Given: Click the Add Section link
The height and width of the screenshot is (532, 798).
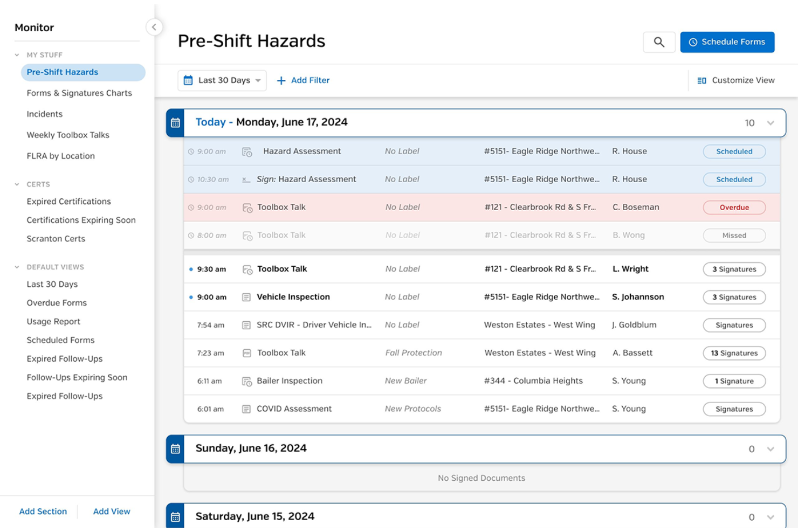Looking at the screenshot, I should (43, 511).
